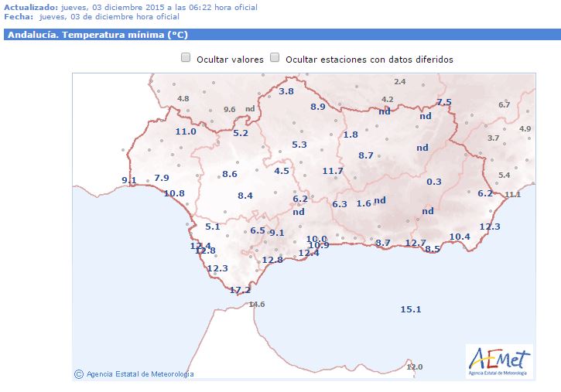
Task: Open the Agencia Estatal de Meteorología copyright link
Action: point(135,374)
